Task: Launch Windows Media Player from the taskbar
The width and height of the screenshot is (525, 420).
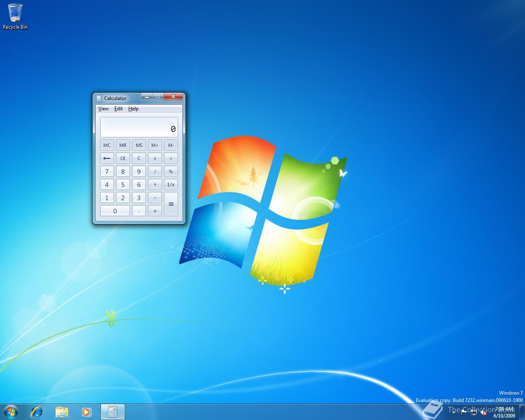Action: tap(86, 412)
